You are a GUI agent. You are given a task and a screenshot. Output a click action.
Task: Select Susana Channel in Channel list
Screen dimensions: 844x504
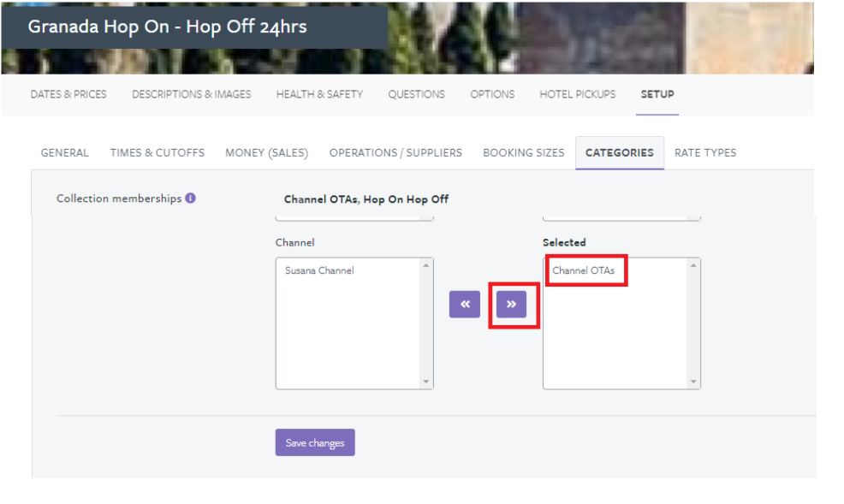click(319, 271)
